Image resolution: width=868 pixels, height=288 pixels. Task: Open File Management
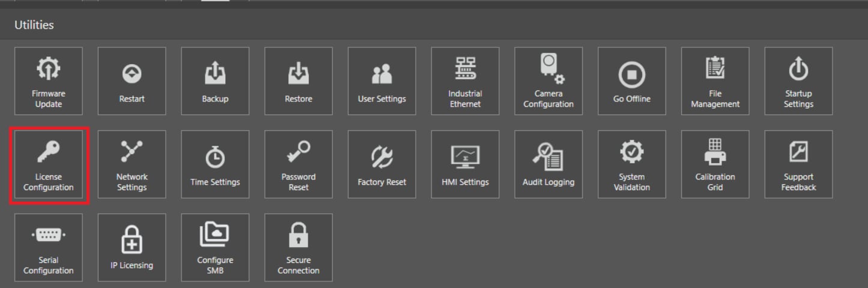point(715,81)
